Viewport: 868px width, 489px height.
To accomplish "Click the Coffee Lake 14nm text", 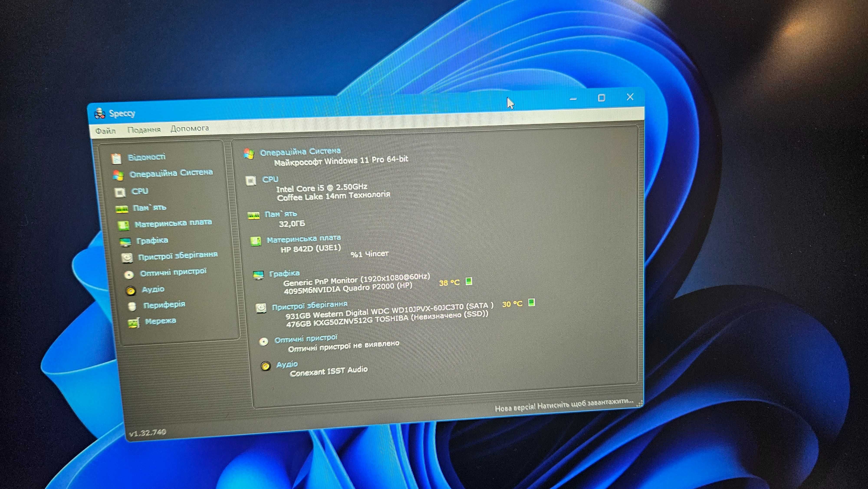I will click(x=334, y=196).
